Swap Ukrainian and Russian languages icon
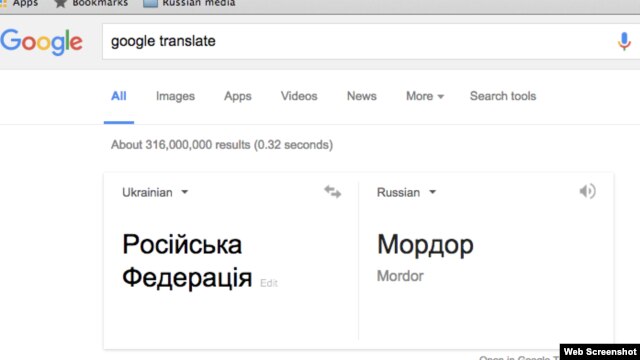This screenshot has width=640, height=360. [x=333, y=192]
